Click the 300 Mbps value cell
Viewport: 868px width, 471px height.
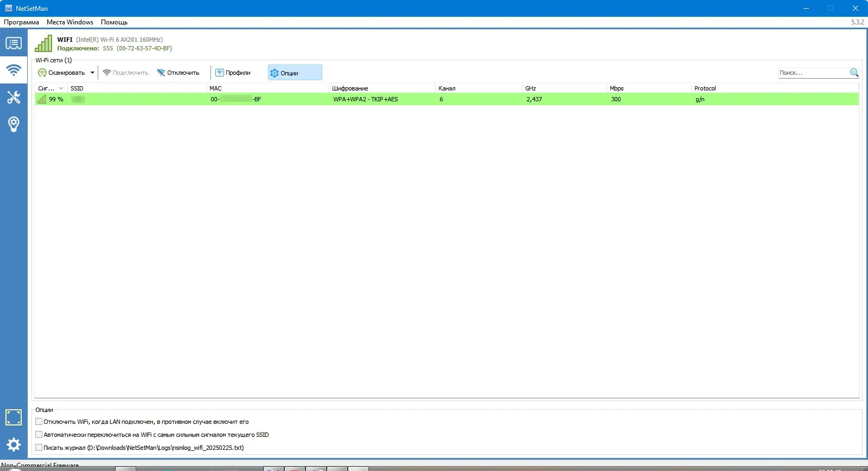point(616,99)
